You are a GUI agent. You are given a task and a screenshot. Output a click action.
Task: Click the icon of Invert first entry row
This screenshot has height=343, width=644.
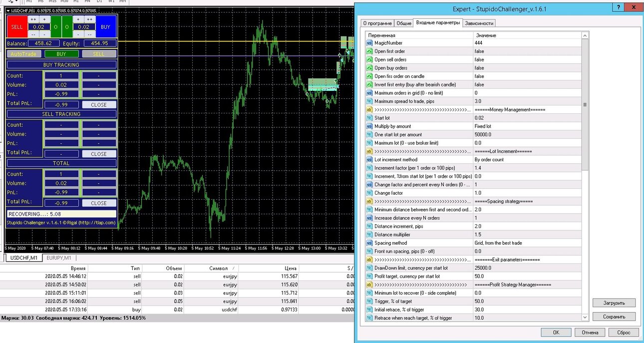(369, 84)
